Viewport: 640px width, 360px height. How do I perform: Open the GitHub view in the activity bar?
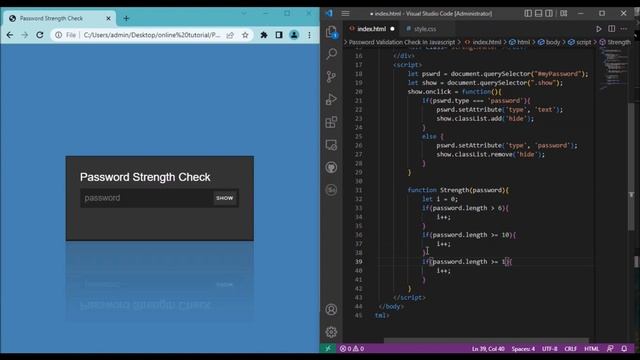(331, 167)
